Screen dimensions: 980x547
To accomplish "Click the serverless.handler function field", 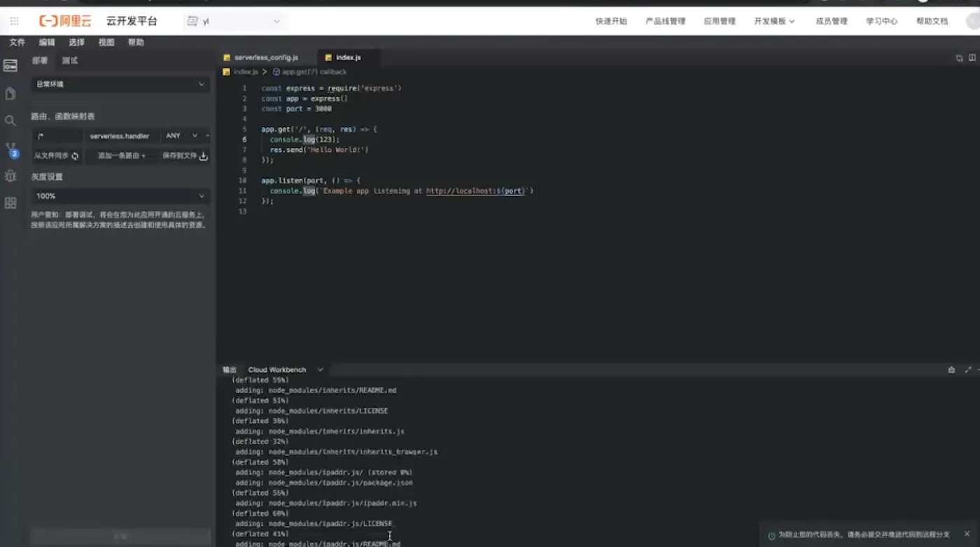I will [122, 136].
